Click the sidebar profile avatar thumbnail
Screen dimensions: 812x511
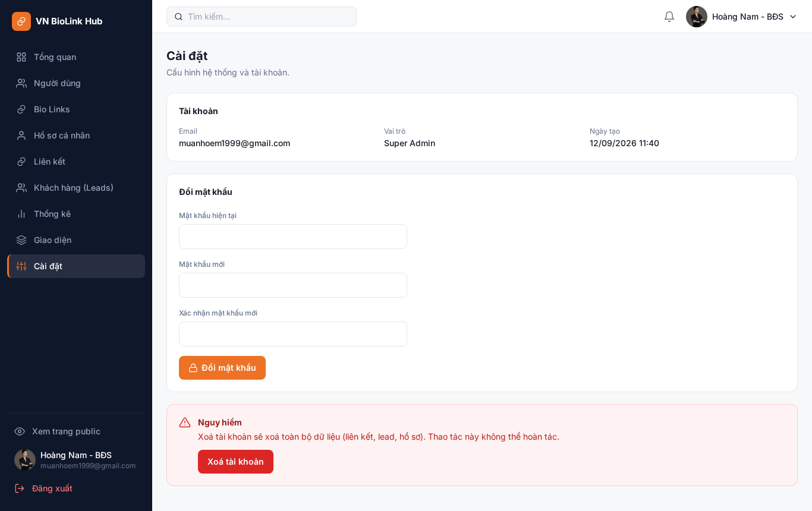pyautogui.click(x=25, y=460)
